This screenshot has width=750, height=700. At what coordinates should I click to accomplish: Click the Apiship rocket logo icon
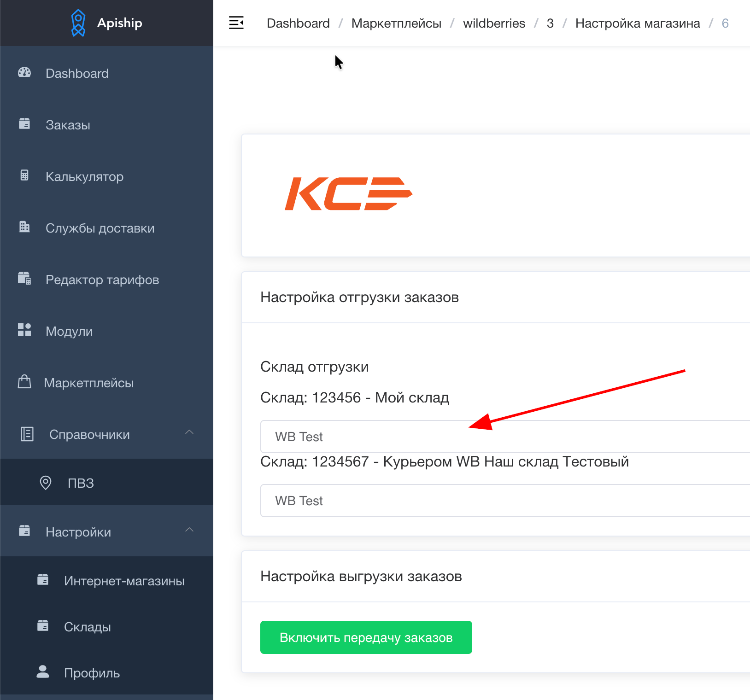click(78, 23)
